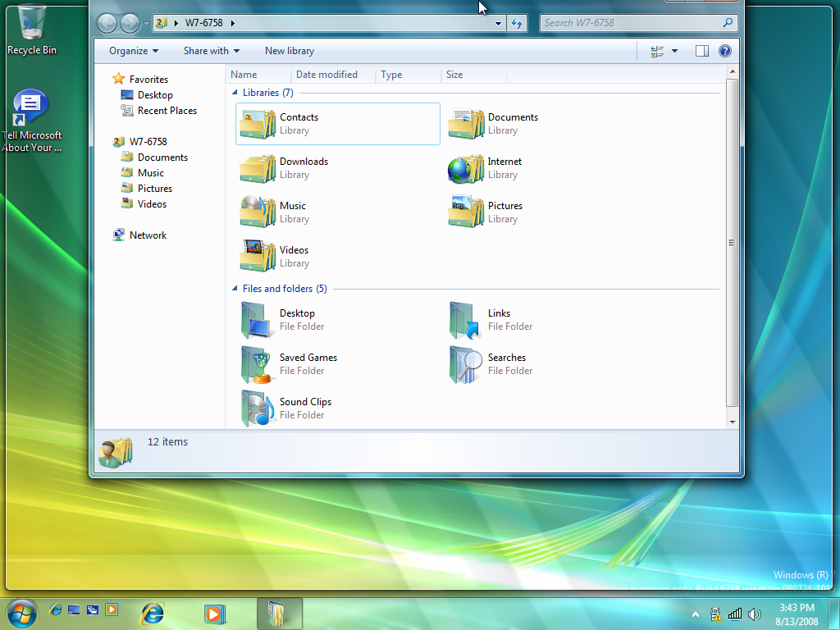
Task: Open the Organize dropdown menu
Action: coord(134,51)
